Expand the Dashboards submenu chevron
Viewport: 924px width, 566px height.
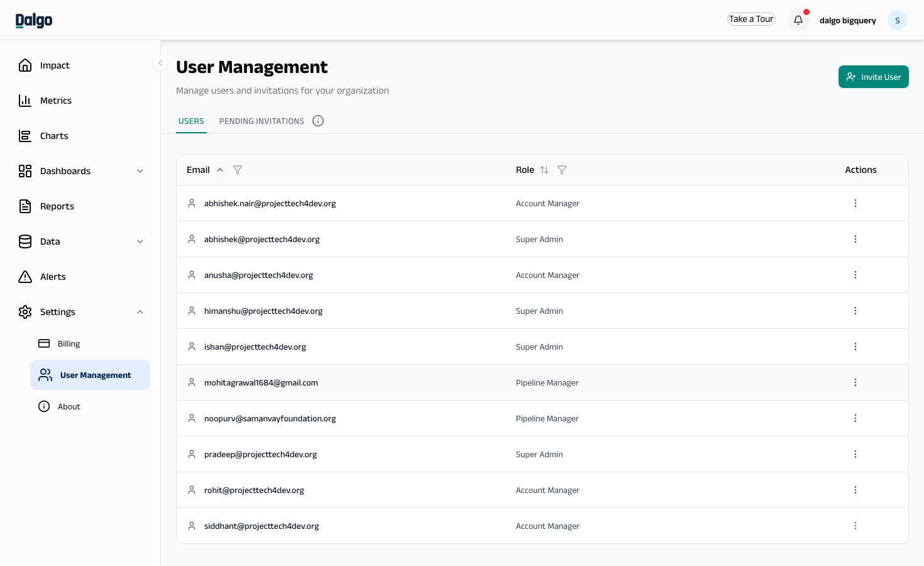(x=140, y=171)
